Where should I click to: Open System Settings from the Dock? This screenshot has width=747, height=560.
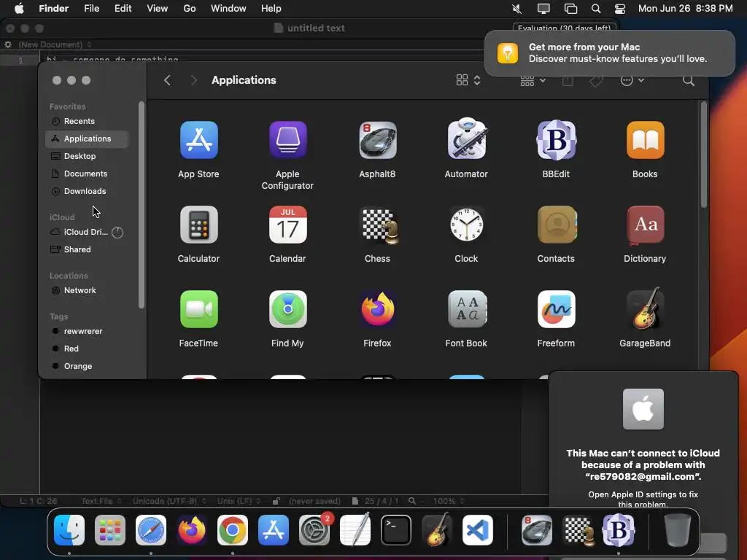tap(314, 530)
